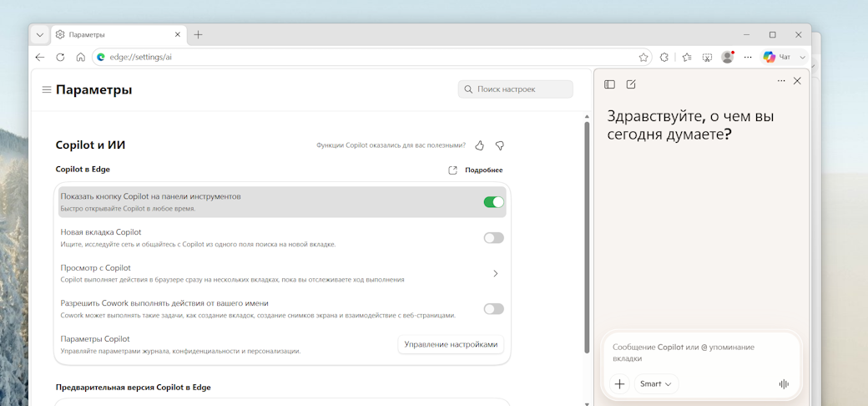Open a new tab with the plus button
The height and width of the screenshot is (406, 868).
click(198, 35)
